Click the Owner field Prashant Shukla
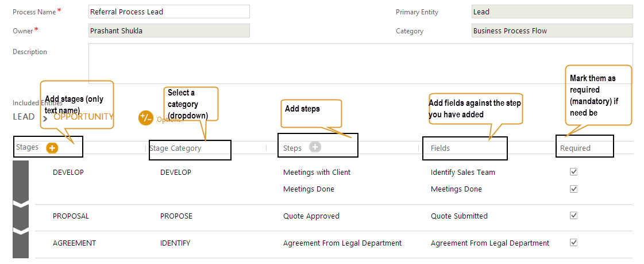 pyautogui.click(x=169, y=30)
